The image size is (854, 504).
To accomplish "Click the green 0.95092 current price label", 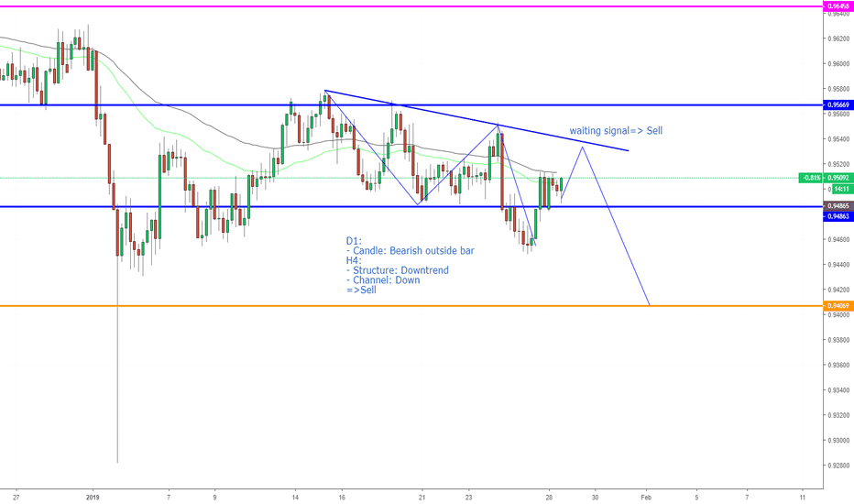I will [838, 178].
